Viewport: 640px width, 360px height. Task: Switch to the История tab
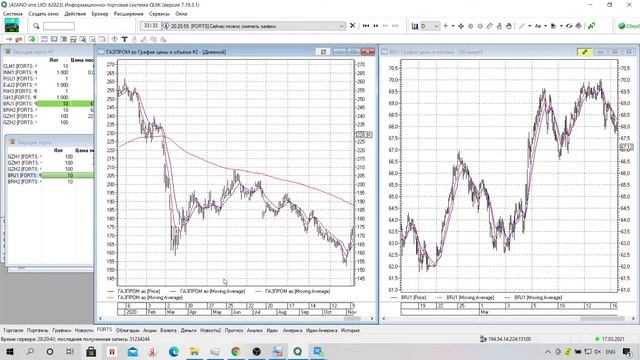pos(350,330)
